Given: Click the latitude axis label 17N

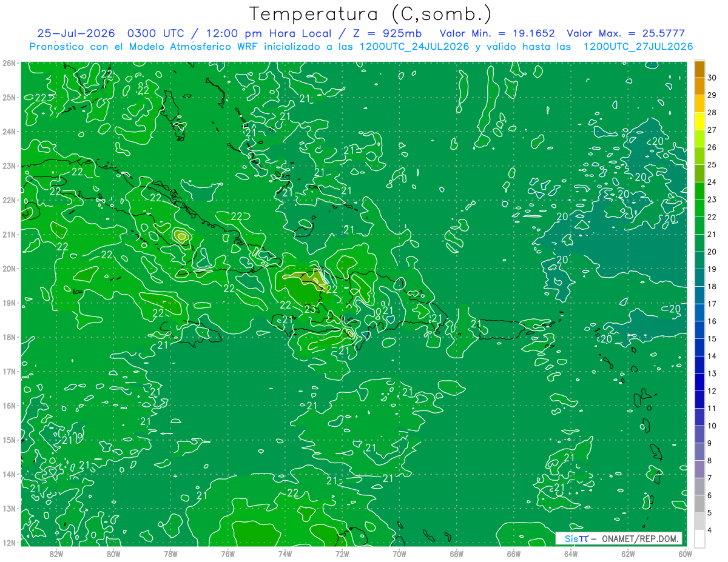Looking at the screenshot, I should tap(8, 371).
